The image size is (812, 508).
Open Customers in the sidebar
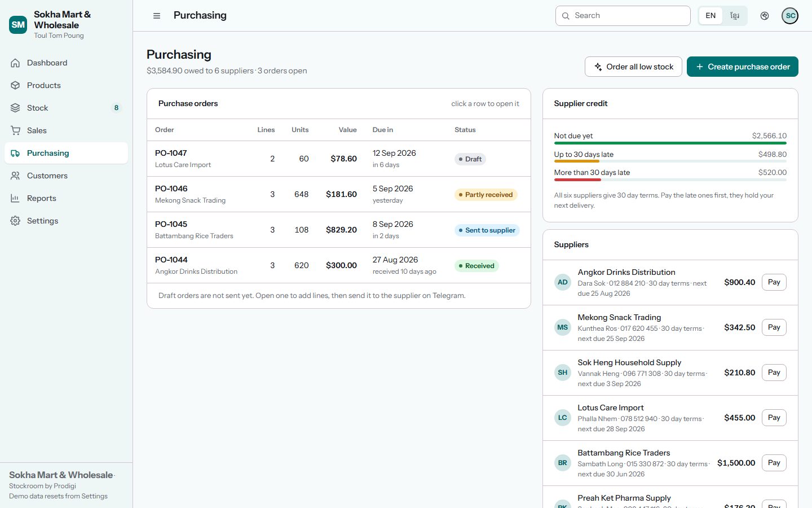pyautogui.click(x=67, y=176)
